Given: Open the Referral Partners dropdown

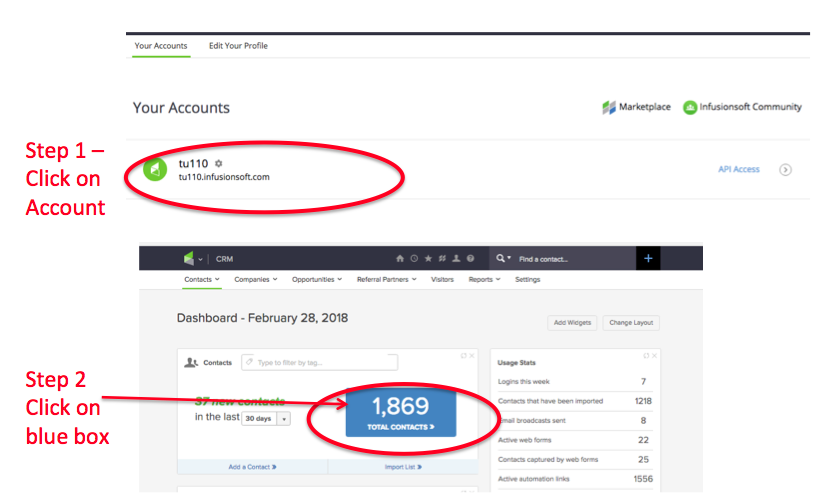Looking at the screenshot, I should pos(387,279).
